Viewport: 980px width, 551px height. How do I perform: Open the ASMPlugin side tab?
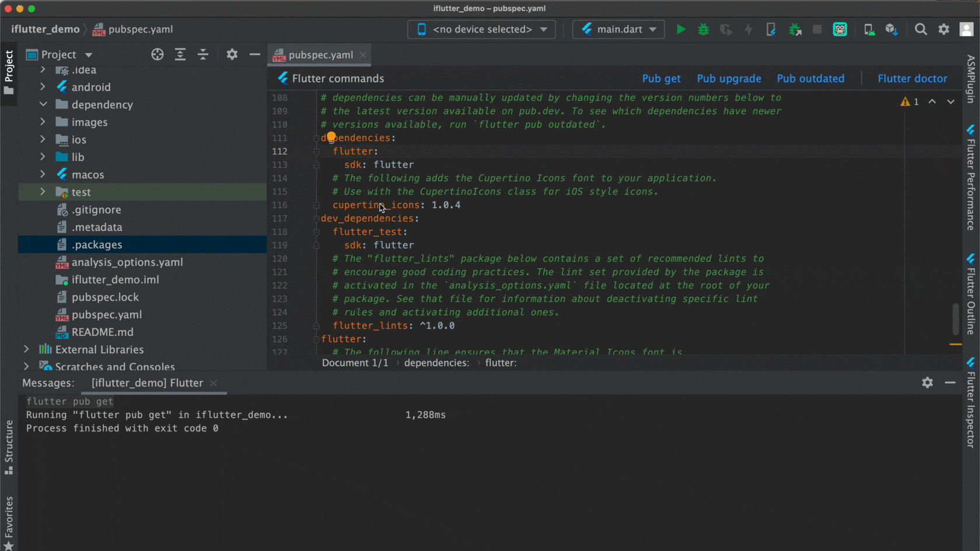click(x=971, y=79)
